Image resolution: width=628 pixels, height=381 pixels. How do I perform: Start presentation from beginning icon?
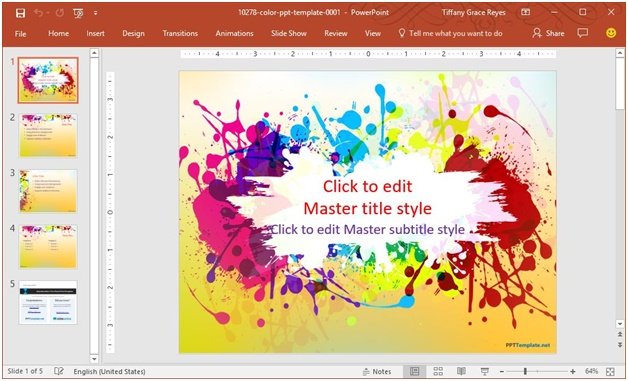pyautogui.click(x=78, y=13)
